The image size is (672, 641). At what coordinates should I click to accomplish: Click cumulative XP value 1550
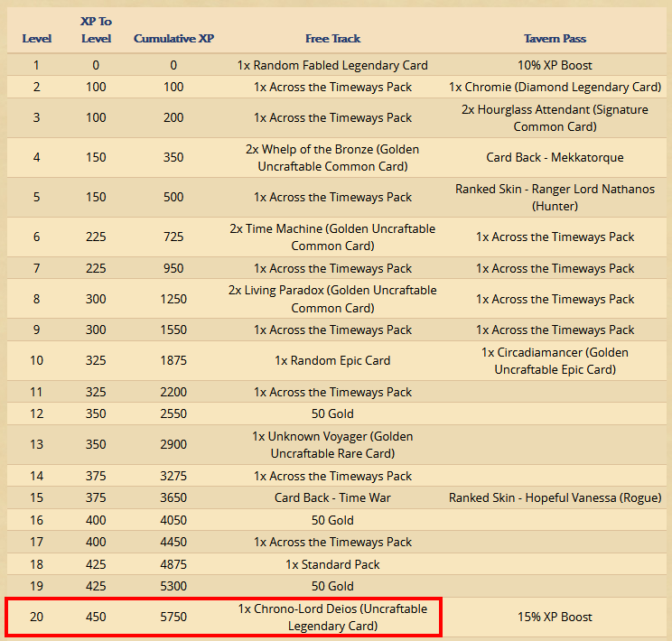(173, 330)
